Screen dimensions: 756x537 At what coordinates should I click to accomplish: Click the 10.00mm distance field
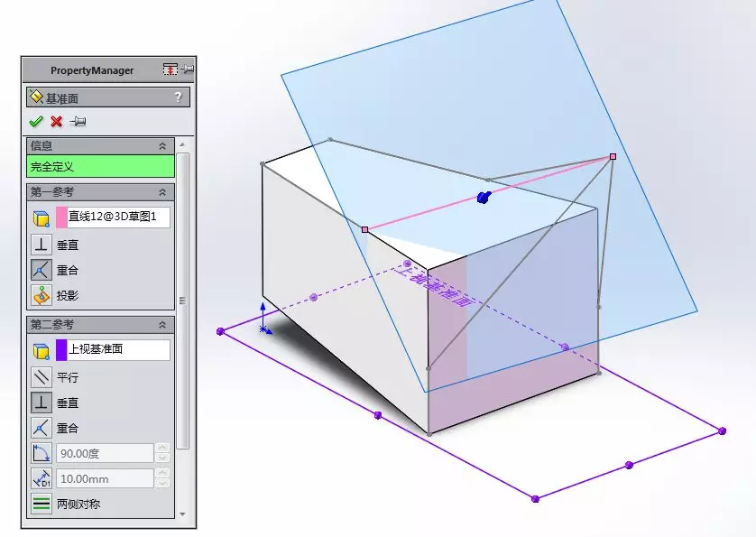click(106, 479)
